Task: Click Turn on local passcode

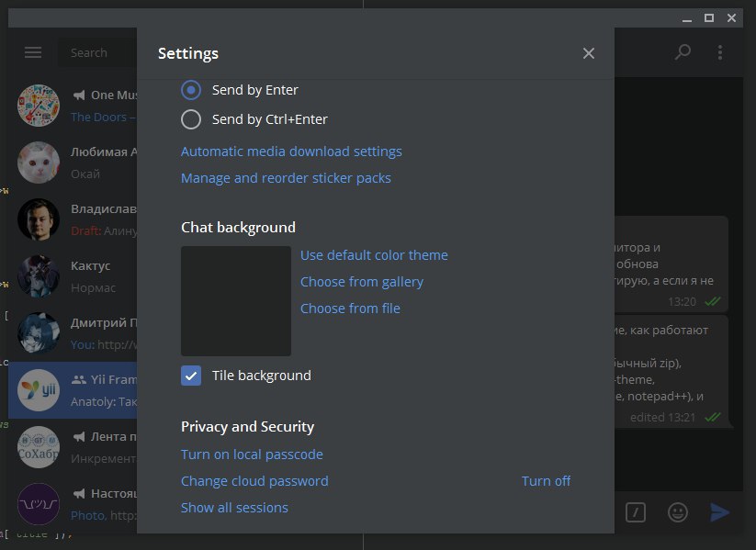Action: click(x=252, y=454)
